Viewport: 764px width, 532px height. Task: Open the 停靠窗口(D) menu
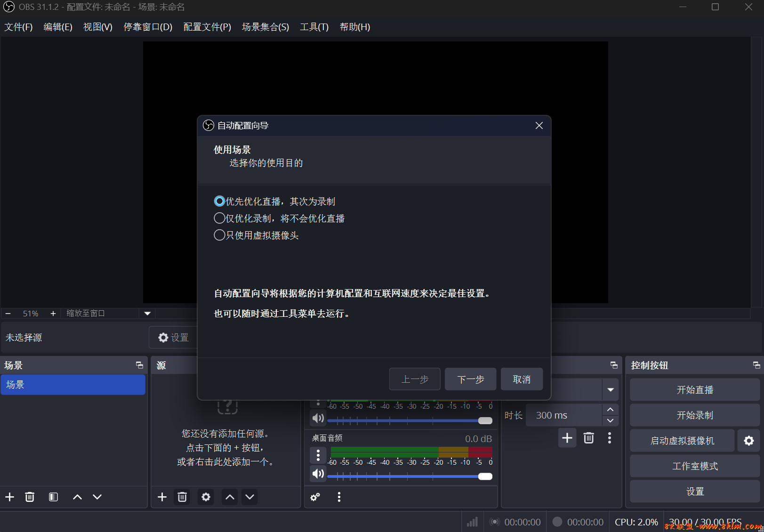click(x=148, y=27)
